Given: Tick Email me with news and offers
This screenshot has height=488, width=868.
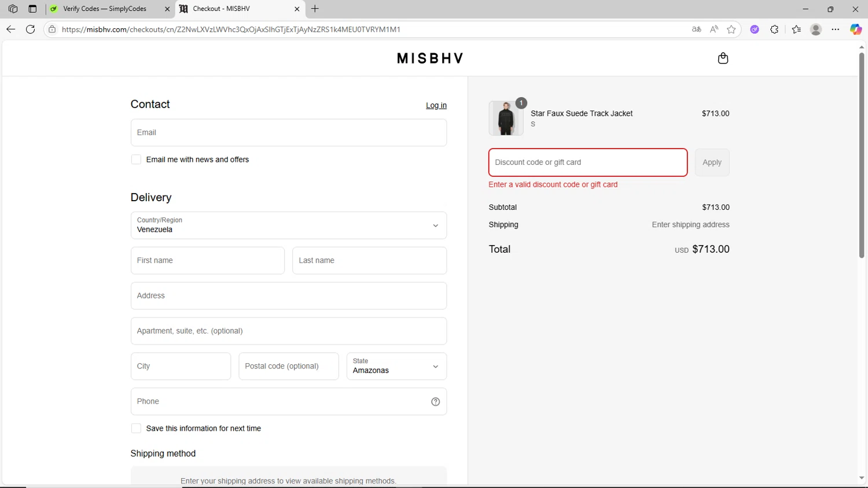Looking at the screenshot, I should point(136,160).
